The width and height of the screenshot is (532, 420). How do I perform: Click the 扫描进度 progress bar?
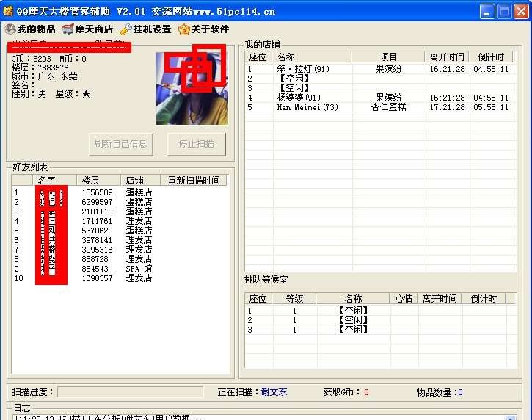131,392
